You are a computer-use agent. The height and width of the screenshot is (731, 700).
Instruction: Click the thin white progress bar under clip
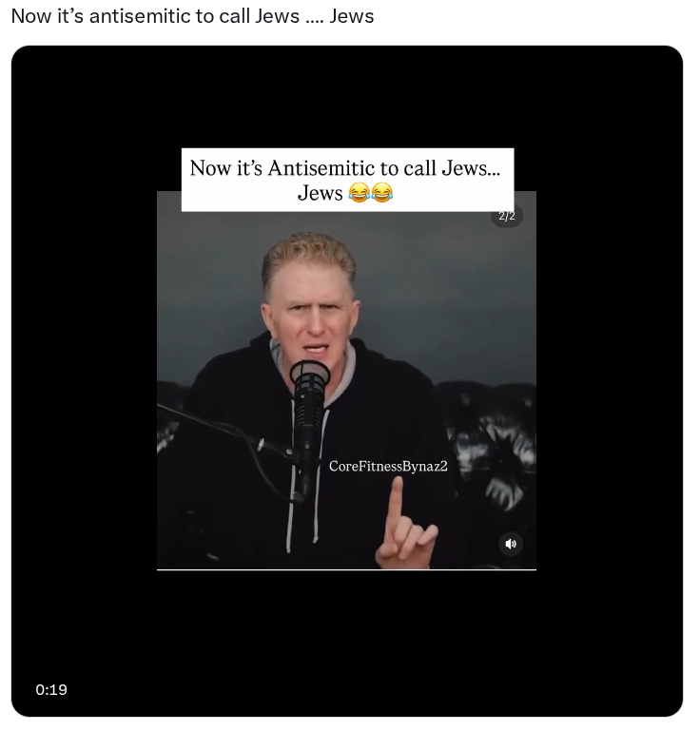[346, 569]
